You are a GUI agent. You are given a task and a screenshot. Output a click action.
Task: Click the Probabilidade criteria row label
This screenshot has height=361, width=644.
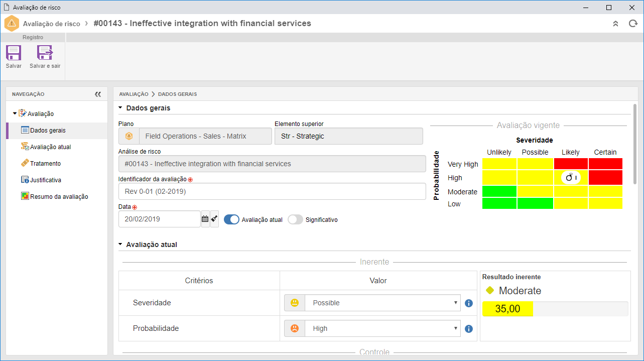click(156, 328)
